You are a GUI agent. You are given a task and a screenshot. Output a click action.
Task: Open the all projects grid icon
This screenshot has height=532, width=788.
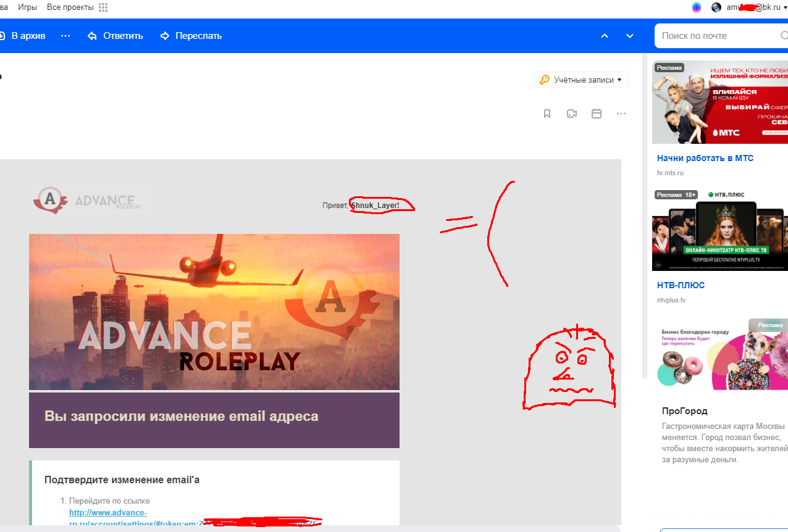pyautogui.click(x=103, y=7)
